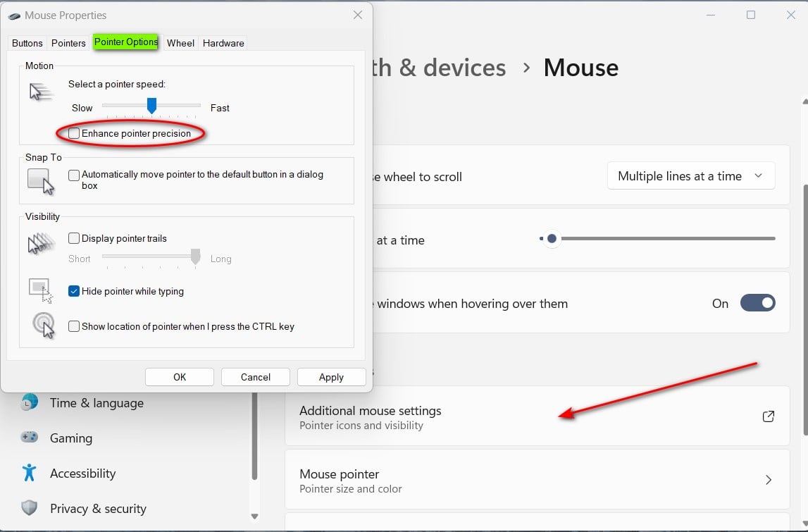Select the Gaming sidebar icon

click(x=29, y=438)
